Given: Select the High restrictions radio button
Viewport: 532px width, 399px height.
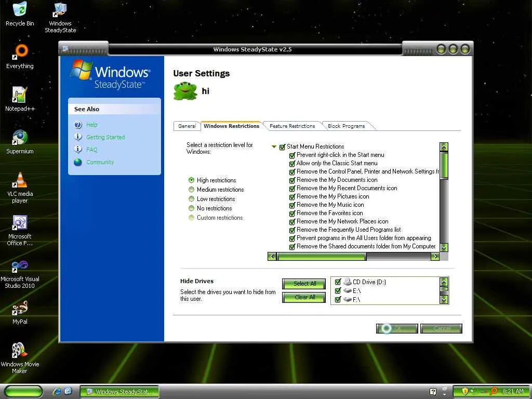Looking at the screenshot, I should coord(191,180).
